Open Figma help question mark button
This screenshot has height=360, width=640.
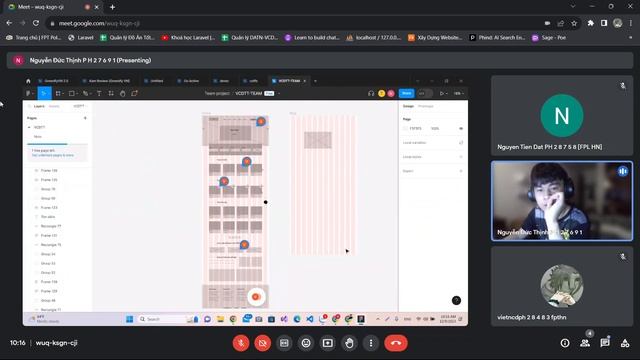[x=456, y=300]
